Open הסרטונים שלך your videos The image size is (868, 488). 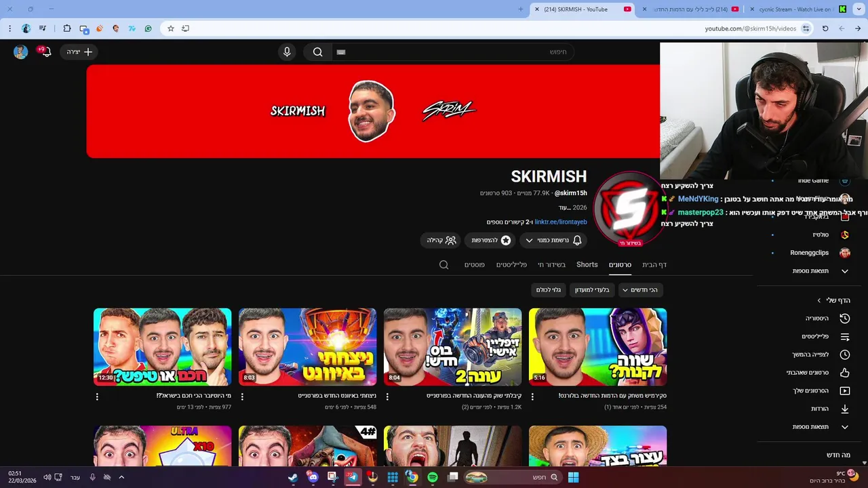(821, 391)
